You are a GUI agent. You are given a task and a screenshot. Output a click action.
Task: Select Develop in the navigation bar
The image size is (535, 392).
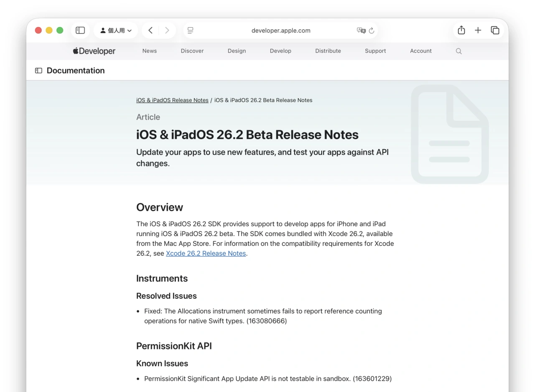coord(280,51)
